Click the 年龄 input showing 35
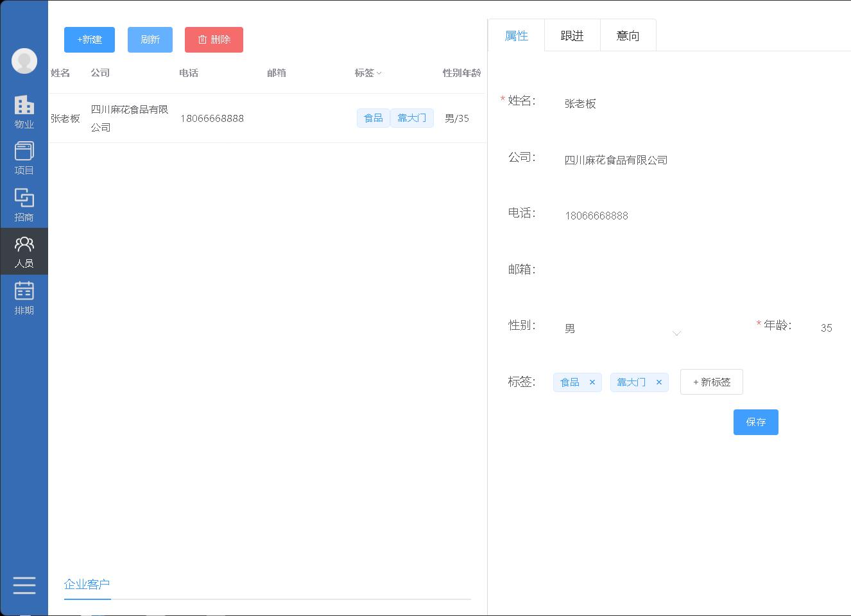The height and width of the screenshot is (616, 851). point(827,327)
